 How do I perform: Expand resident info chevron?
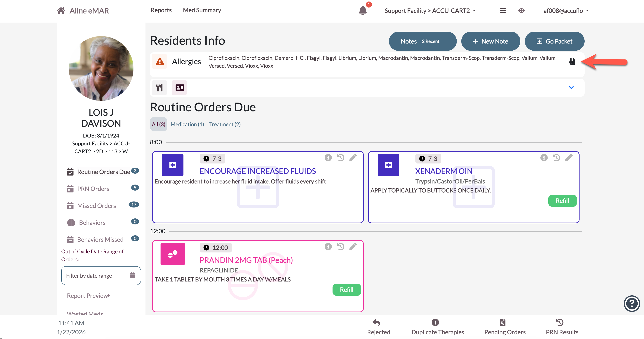[571, 87]
